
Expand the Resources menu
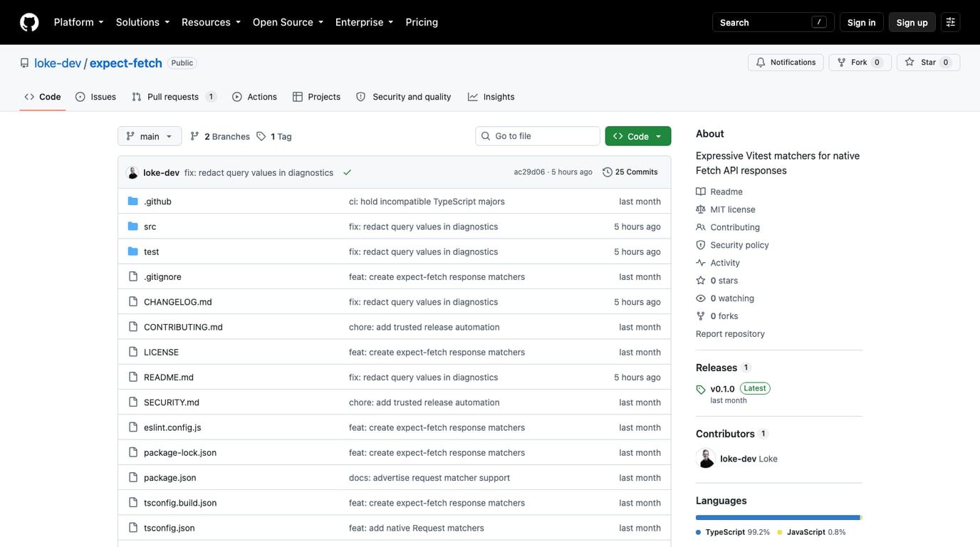[212, 22]
